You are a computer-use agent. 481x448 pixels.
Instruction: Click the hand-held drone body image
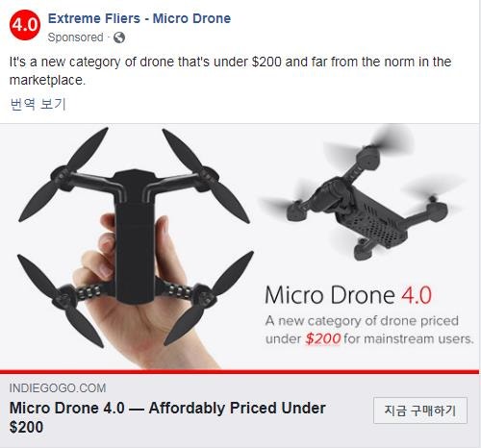pos(135,237)
